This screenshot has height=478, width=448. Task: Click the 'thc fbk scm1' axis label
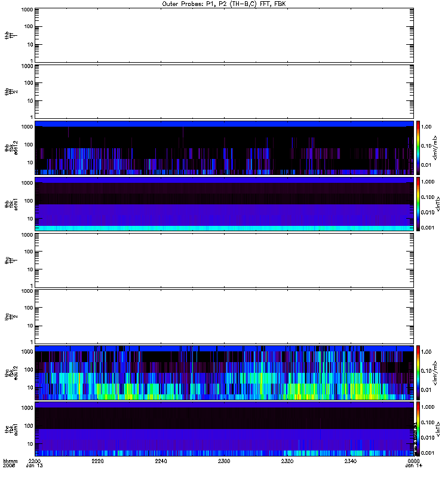[x=11, y=429]
